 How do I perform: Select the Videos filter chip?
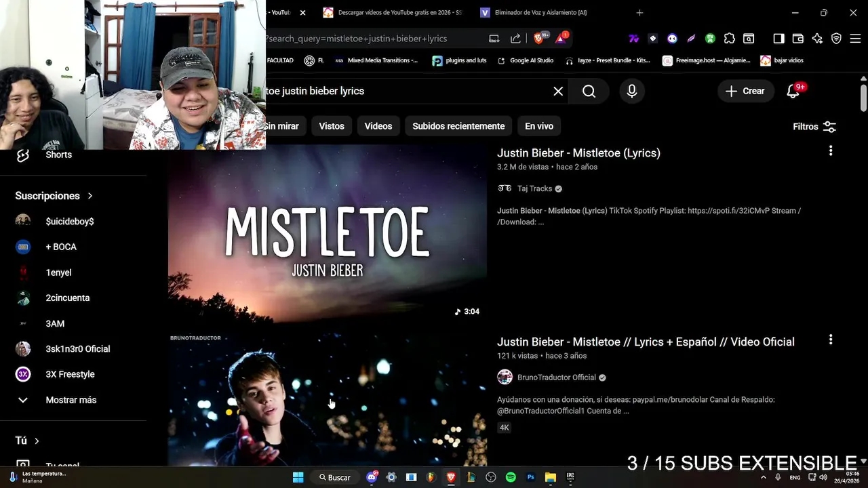pyautogui.click(x=378, y=126)
